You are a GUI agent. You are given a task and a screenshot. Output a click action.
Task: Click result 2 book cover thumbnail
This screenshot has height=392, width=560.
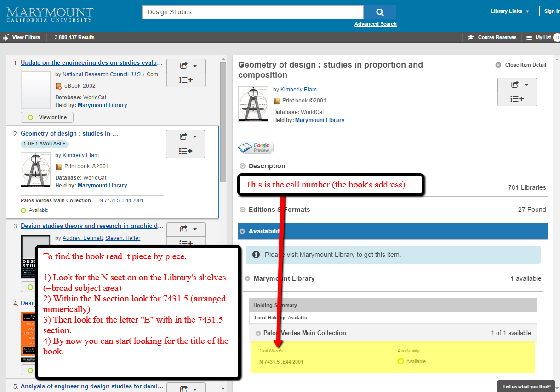click(36, 170)
